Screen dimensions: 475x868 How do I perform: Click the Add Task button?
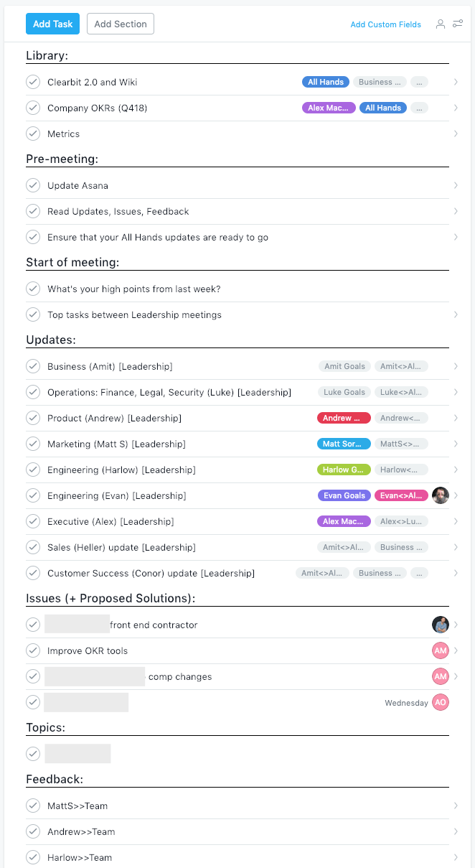click(52, 24)
